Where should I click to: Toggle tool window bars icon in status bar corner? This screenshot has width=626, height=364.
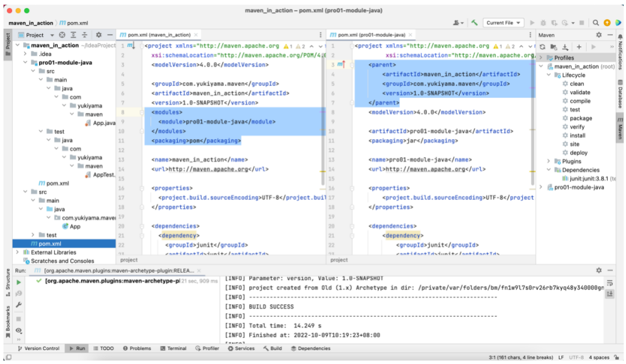[8, 357]
